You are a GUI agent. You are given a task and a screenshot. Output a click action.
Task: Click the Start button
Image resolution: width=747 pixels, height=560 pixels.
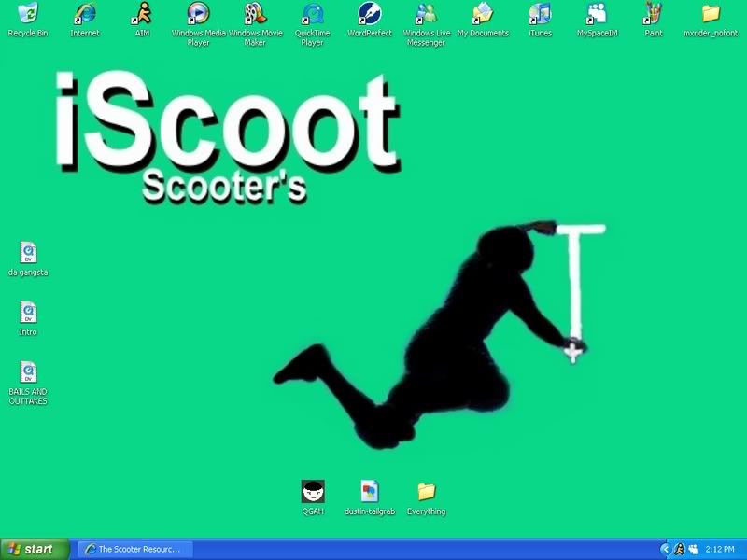(35, 550)
